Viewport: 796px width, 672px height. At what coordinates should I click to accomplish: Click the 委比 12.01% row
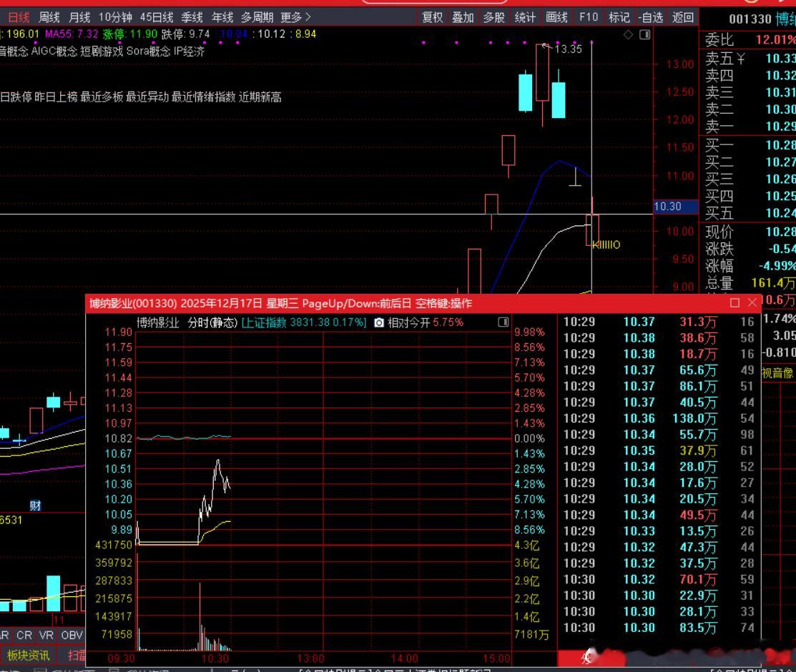click(x=750, y=39)
